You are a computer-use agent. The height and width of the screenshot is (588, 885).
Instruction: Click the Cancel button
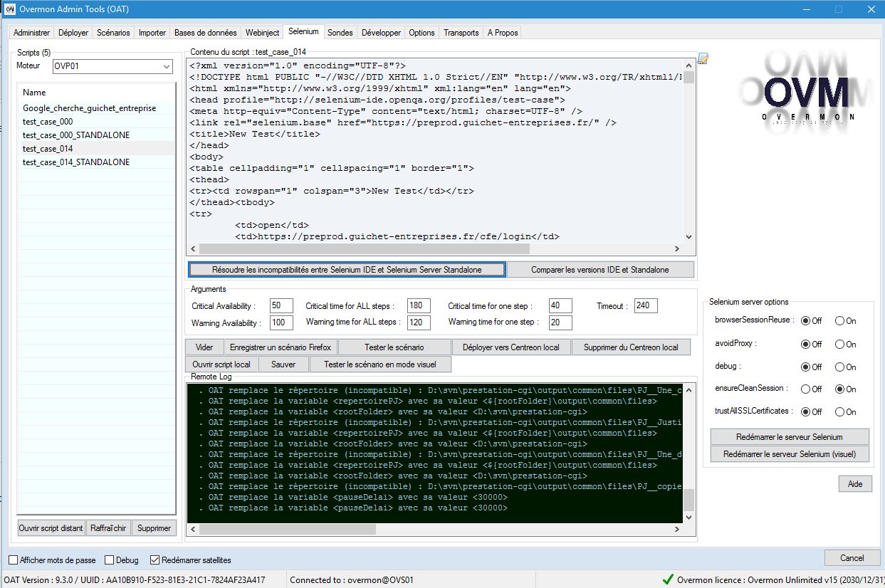point(852,558)
